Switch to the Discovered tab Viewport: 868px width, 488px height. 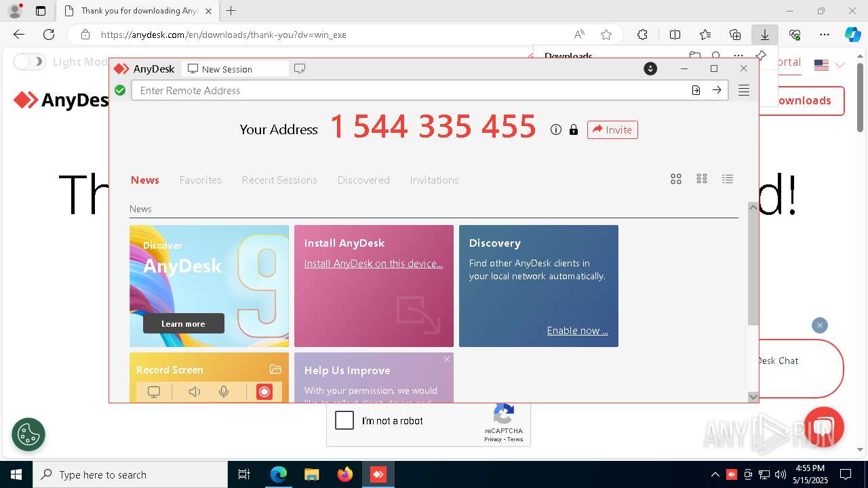tap(363, 180)
